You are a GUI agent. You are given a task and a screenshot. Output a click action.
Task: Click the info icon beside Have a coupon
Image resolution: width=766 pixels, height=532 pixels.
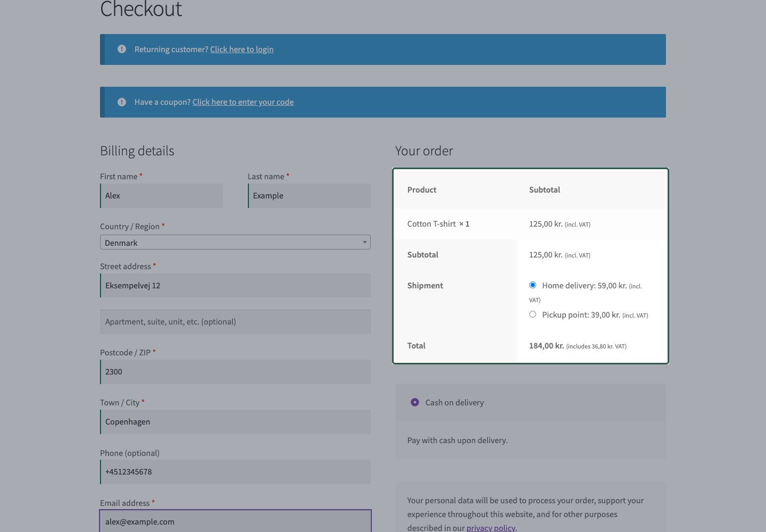coord(122,102)
